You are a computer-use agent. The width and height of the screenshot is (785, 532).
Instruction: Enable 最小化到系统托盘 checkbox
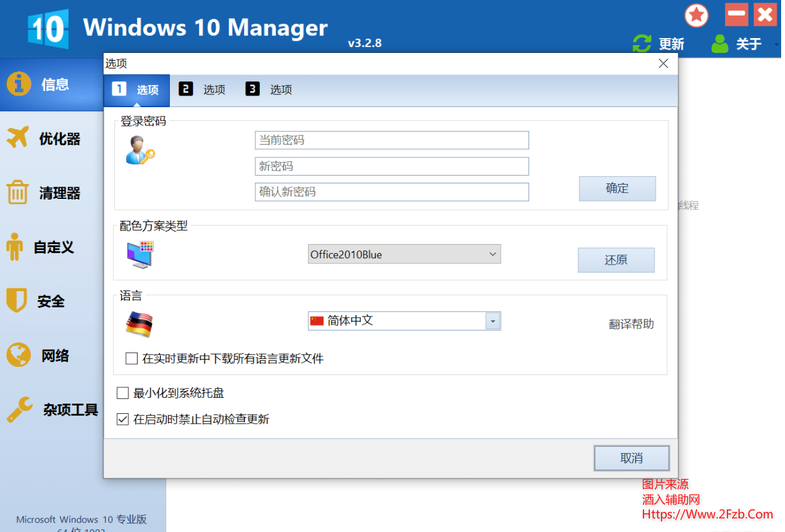(x=122, y=393)
